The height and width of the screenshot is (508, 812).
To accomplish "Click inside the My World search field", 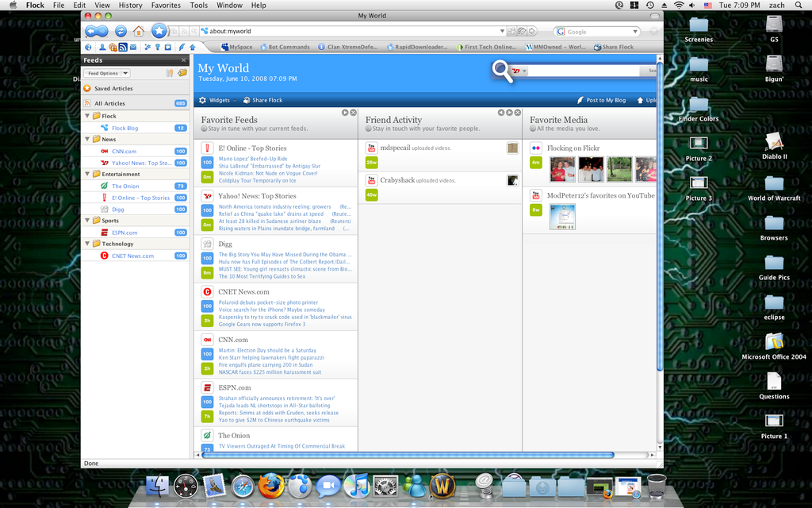I will pyautogui.click(x=584, y=71).
